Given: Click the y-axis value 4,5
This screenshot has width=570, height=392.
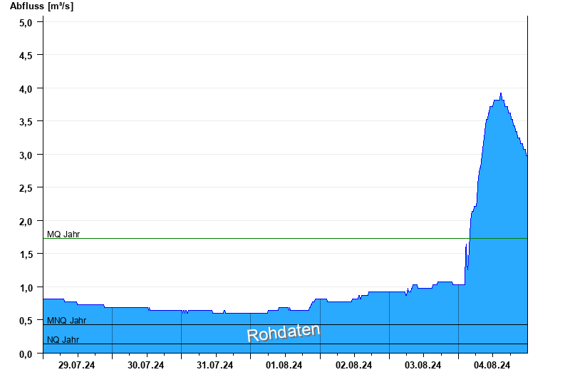Looking at the screenshot, I should [x=26, y=56].
